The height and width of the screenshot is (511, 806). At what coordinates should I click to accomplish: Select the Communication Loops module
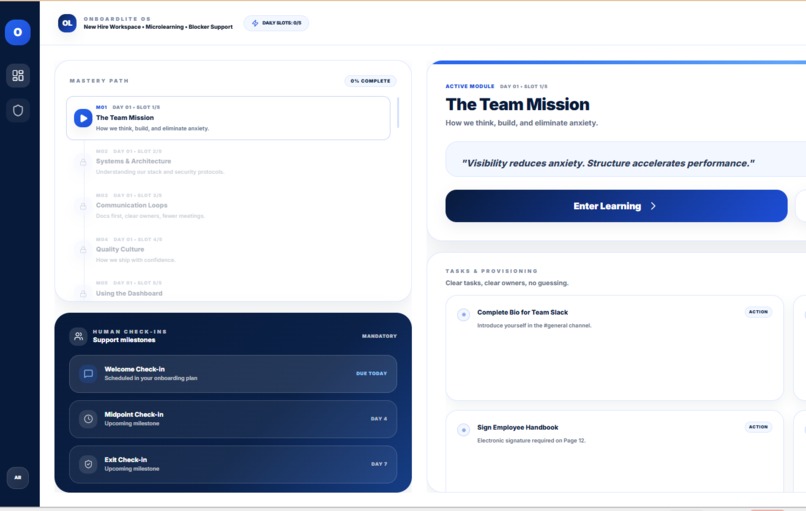(228, 206)
